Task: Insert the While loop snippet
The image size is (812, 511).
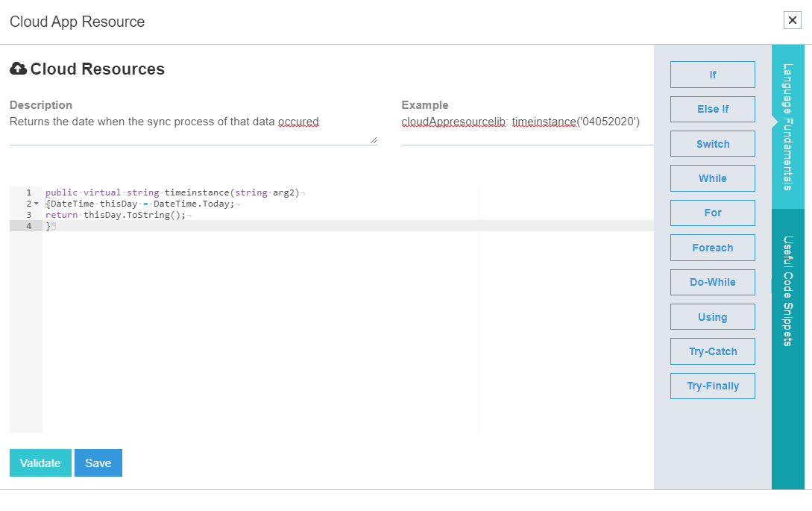Action: [x=712, y=178]
